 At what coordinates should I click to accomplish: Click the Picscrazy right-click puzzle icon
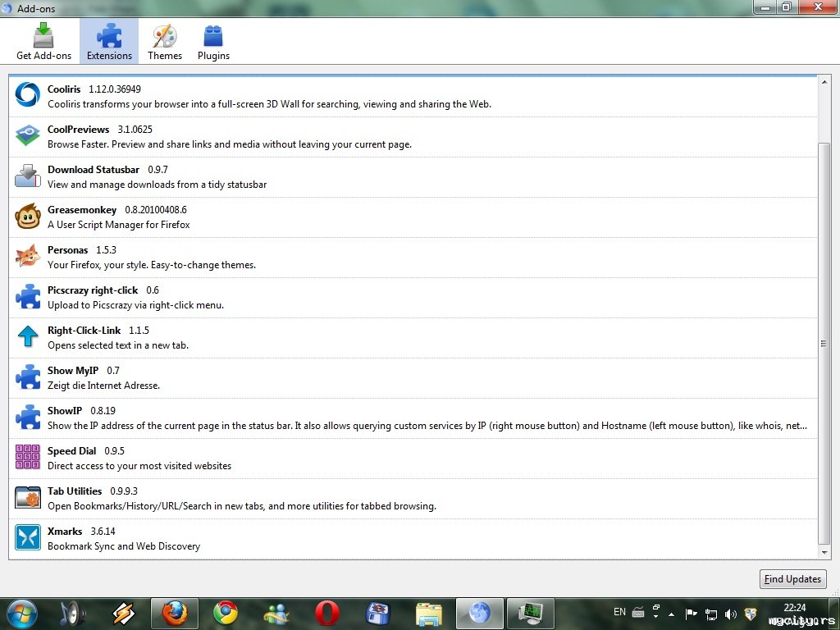28,296
